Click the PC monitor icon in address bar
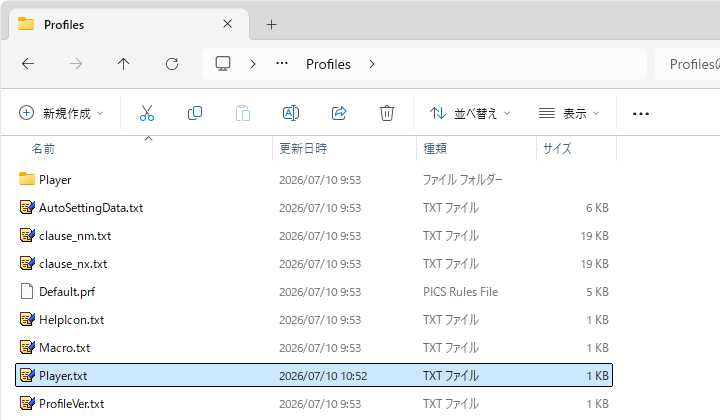 coord(223,63)
